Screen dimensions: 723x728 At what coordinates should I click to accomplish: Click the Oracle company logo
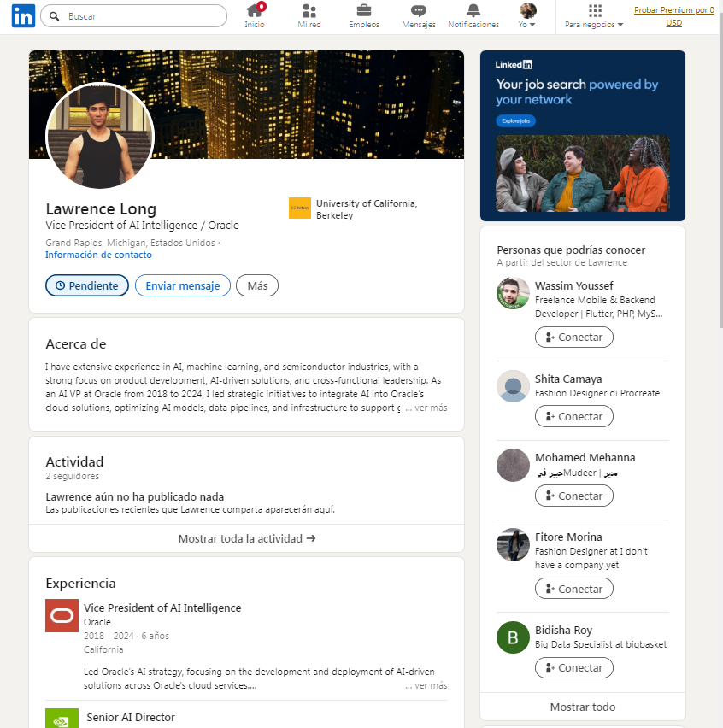tap(62, 616)
